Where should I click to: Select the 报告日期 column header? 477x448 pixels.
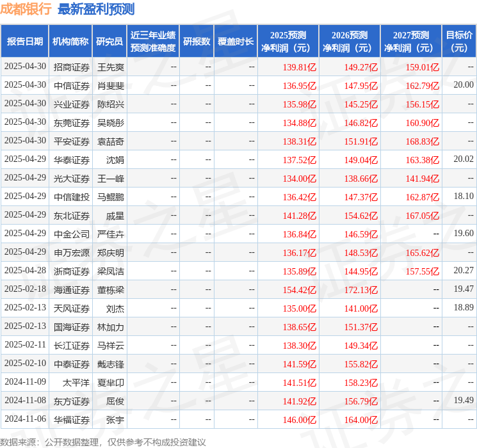24,42
